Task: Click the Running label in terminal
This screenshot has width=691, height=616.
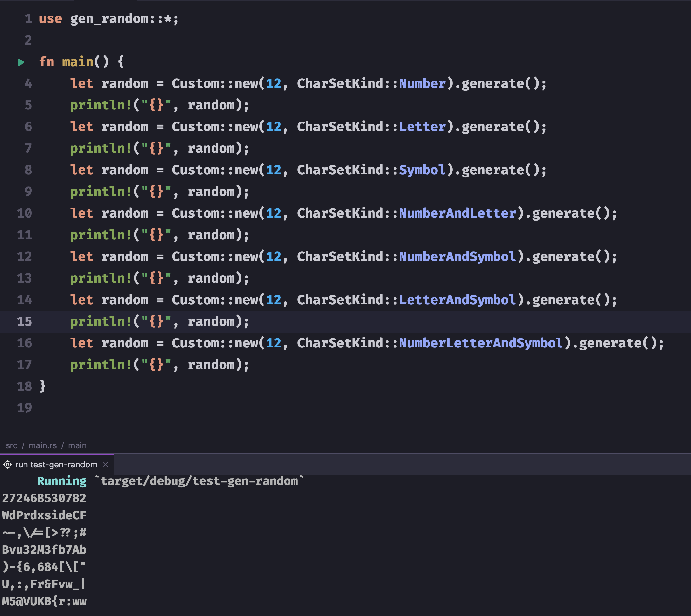Action: click(62, 481)
